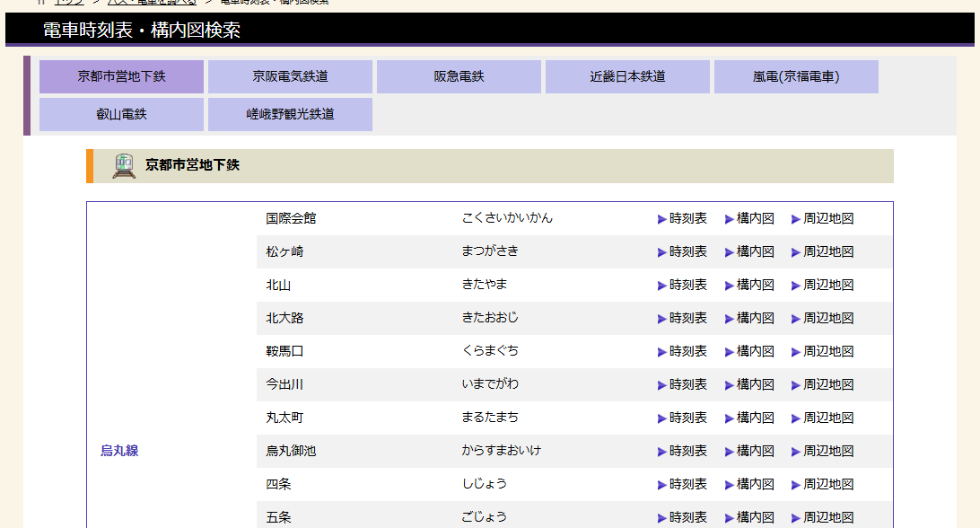The width and height of the screenshot is (980, 528).
Task: Click the reading しじょう
Action: click(485, 483)
